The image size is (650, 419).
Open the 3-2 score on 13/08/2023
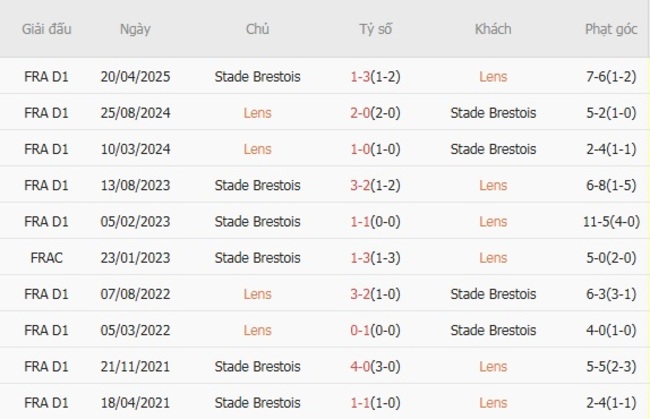(x=362, y=185)
